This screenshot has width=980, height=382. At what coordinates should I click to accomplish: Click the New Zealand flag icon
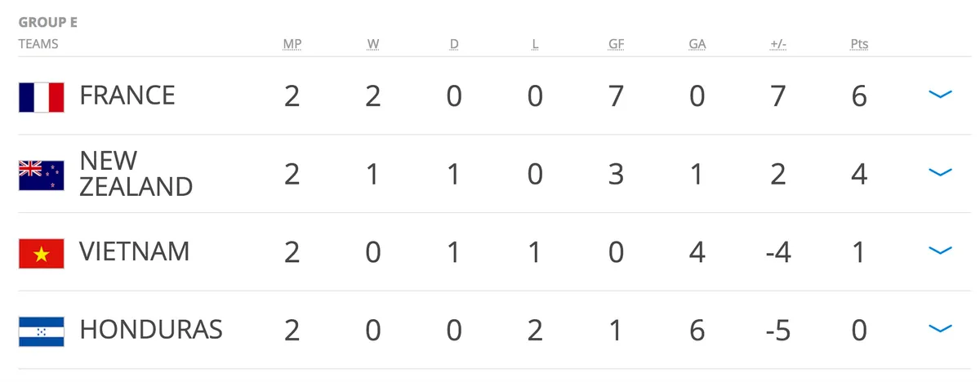42,175
